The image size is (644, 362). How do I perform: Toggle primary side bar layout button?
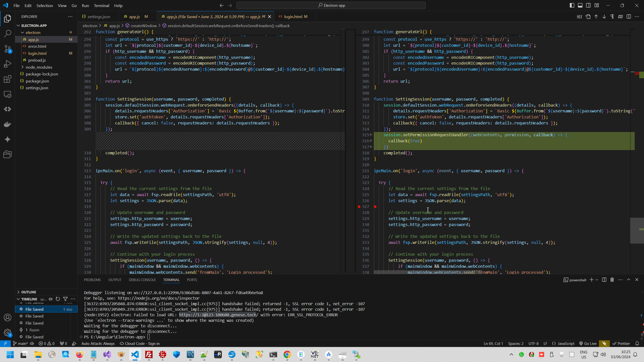[572, 5]
